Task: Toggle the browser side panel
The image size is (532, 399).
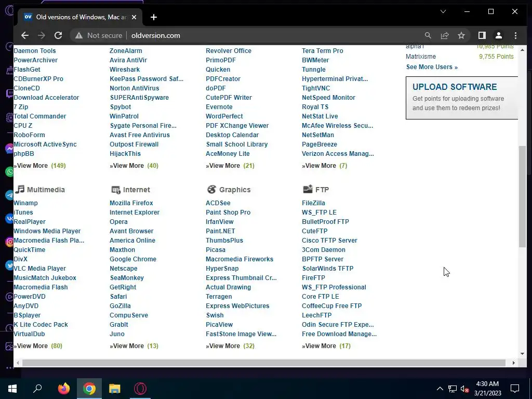Action: pyautogui.click(x=482, y=35)
